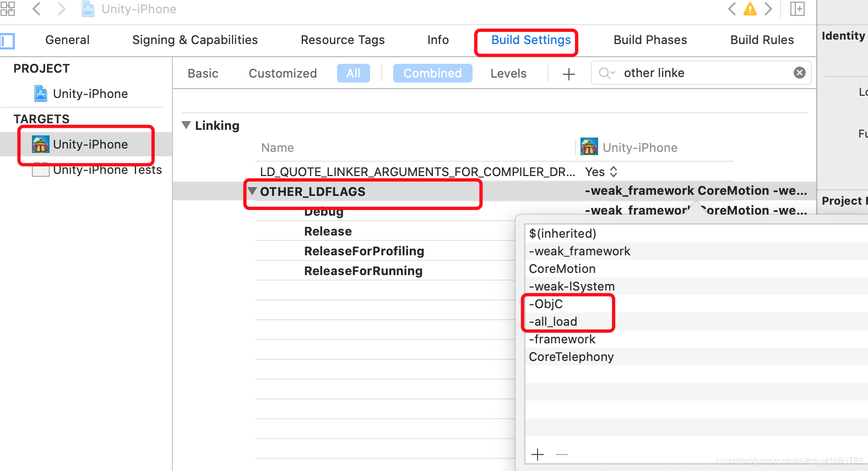Click the Unity-iPhone breadcrumb project icon
Image resolution: width=868 pixels, height=471 pixels.
88,9
